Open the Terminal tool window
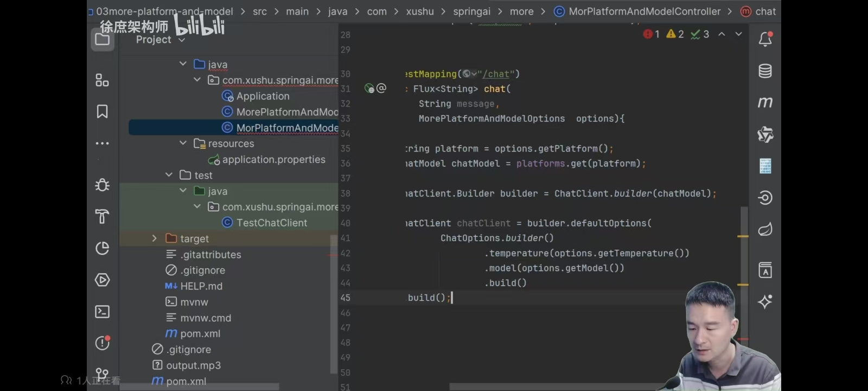868x391 pixels. click(x=102, y=312)
